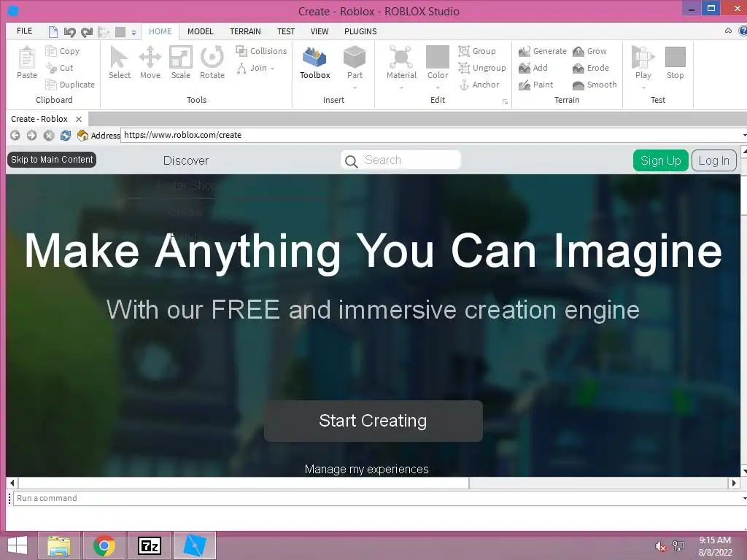
Task: Open the Discover link
Action: point(186,160)
